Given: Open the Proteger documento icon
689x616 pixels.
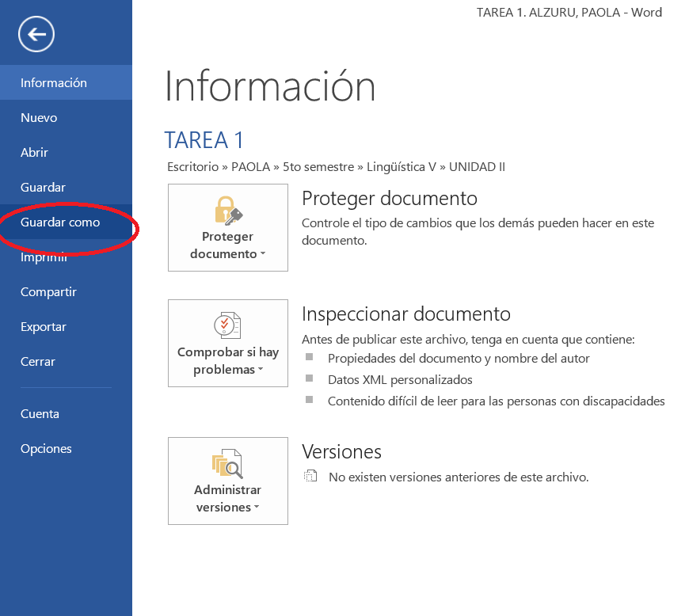Looking at the screenshot, I should [227, 227].
